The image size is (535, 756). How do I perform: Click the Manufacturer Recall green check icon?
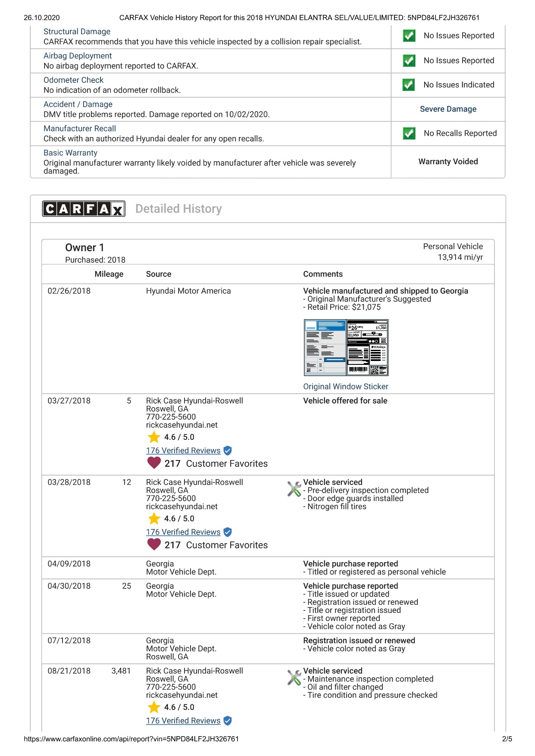coord(409,134)
